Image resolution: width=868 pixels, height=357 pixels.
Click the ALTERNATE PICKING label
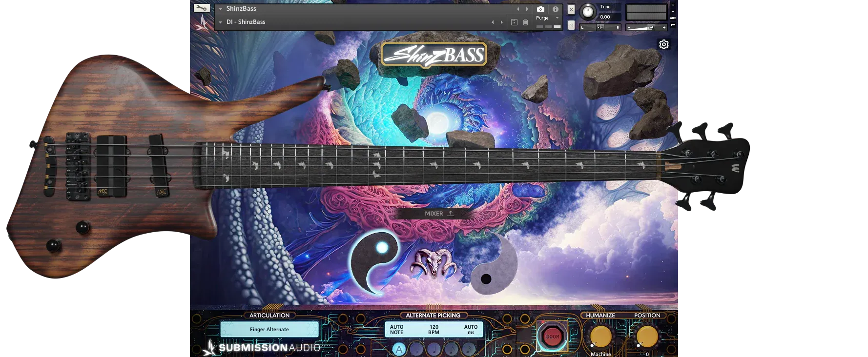point(433,316)
